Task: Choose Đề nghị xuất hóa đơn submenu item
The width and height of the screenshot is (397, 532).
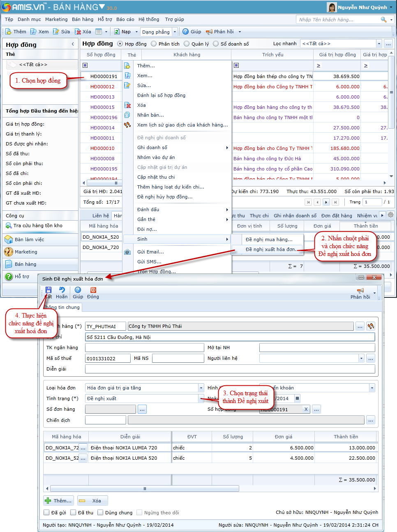Action: (270, 249)
